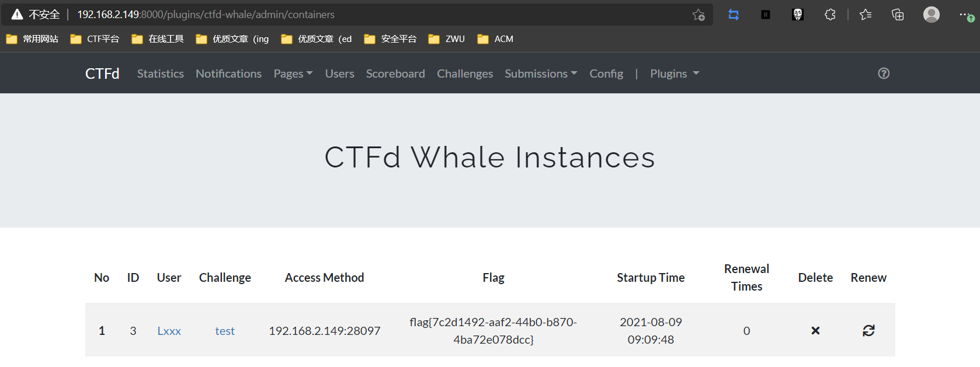Expand the Submissions dropdown menu
980x367 pixels.
541,74
